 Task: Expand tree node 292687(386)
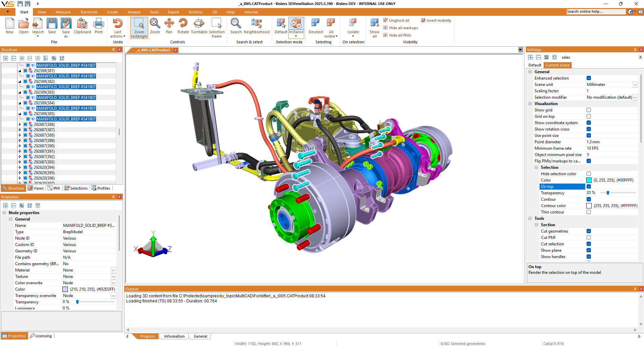(20, 125)
